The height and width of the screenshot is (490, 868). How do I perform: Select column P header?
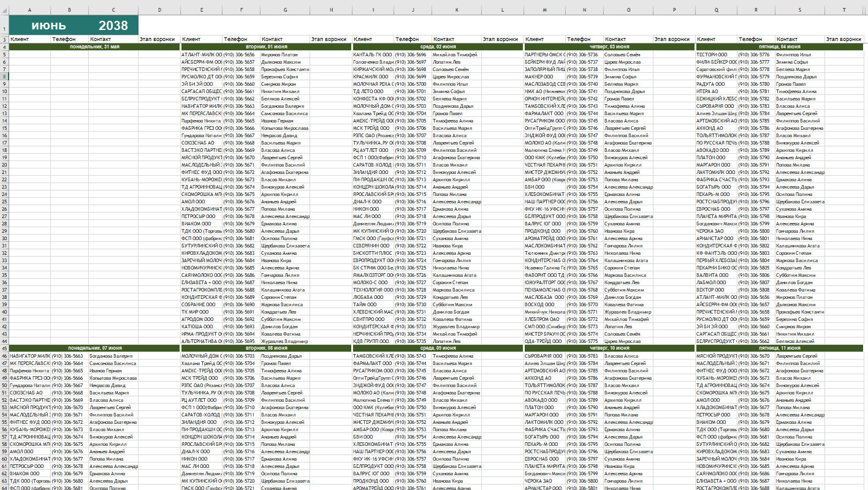pos(674,10)
